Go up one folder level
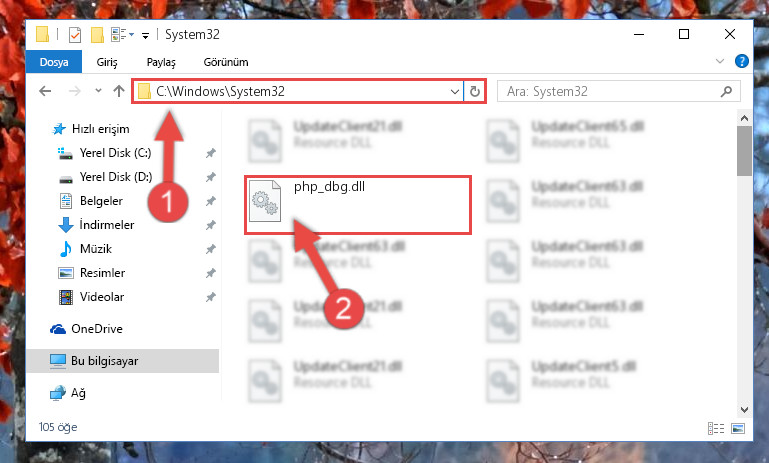The image size is (769, 463). click(119, 91)
